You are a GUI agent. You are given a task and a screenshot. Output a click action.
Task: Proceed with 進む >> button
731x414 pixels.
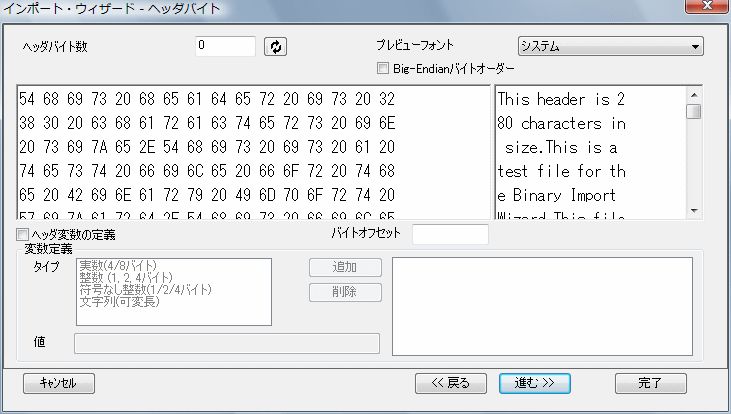click(535, 383)
